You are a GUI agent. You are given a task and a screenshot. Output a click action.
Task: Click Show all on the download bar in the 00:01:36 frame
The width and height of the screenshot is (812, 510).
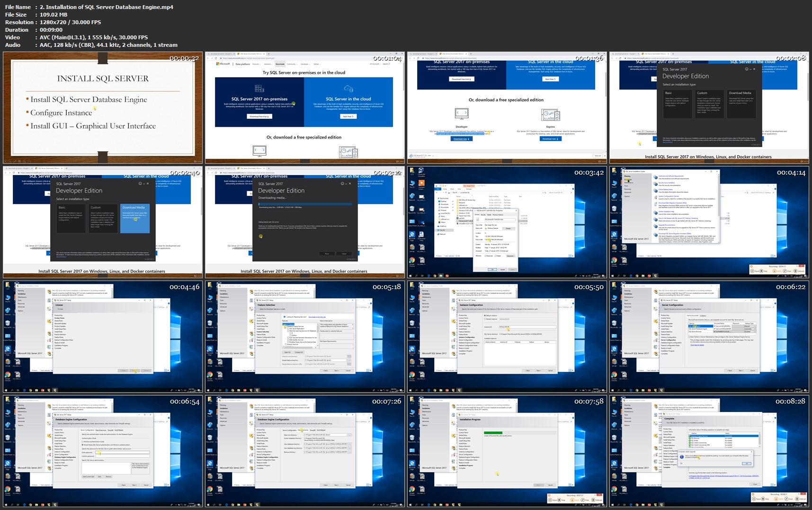point(598,156)
